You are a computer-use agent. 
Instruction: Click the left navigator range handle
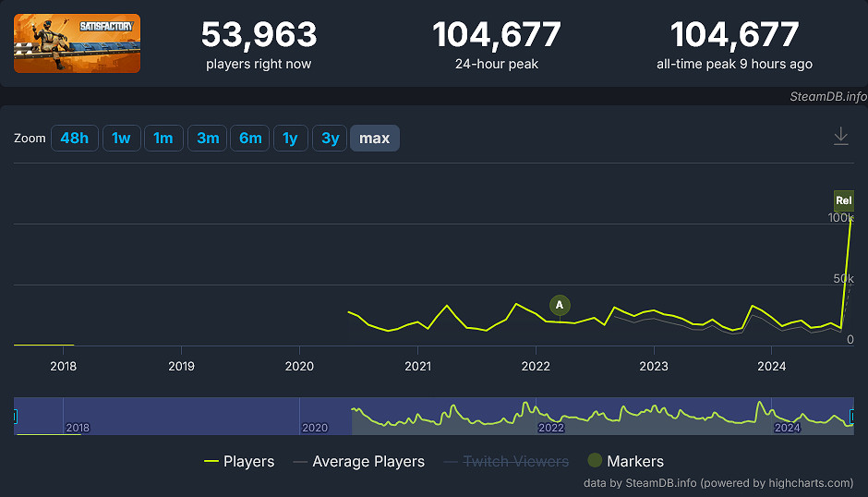(x=15, y=417)
